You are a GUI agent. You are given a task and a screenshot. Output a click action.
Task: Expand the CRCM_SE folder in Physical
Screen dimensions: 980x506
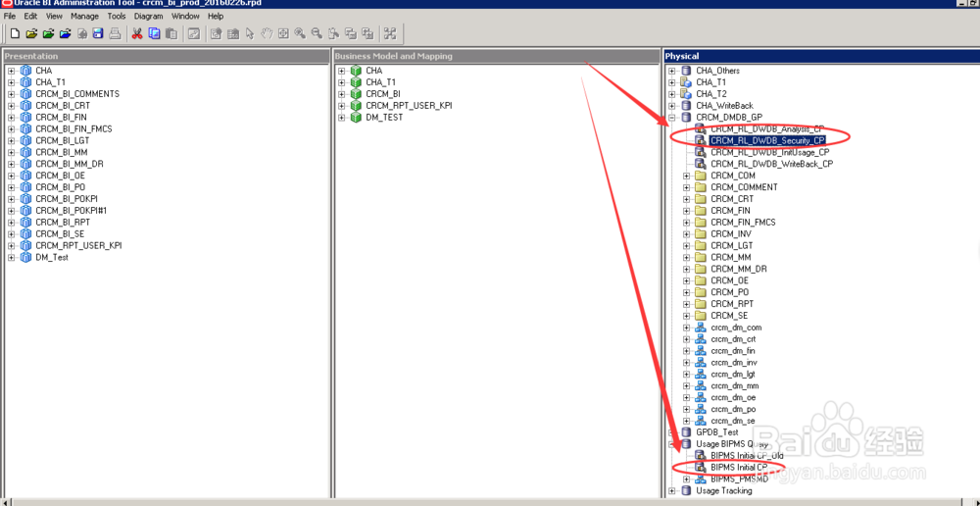point(686,316)
